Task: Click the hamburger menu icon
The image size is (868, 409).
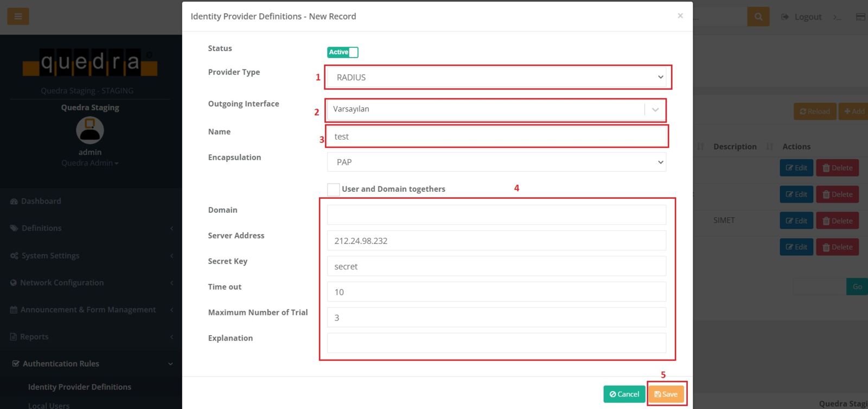Action: (x=18, y=16)
